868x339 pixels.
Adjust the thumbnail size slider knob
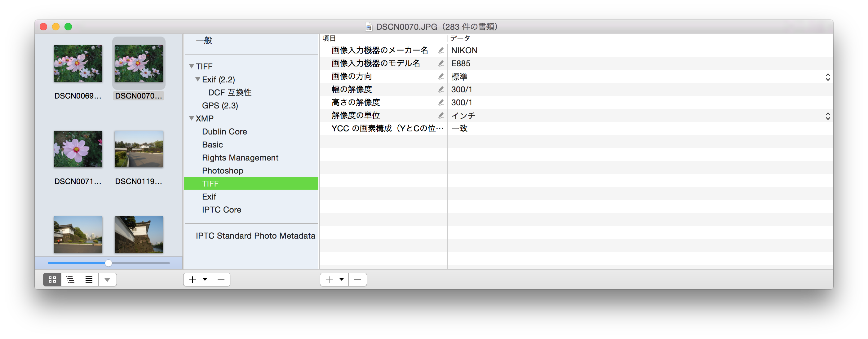108,263
